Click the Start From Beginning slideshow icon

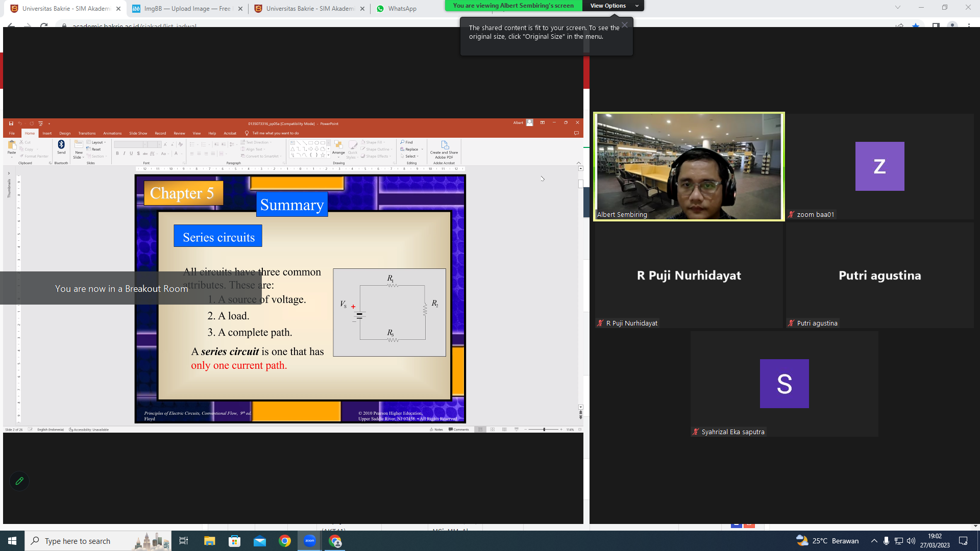(40, 123)
